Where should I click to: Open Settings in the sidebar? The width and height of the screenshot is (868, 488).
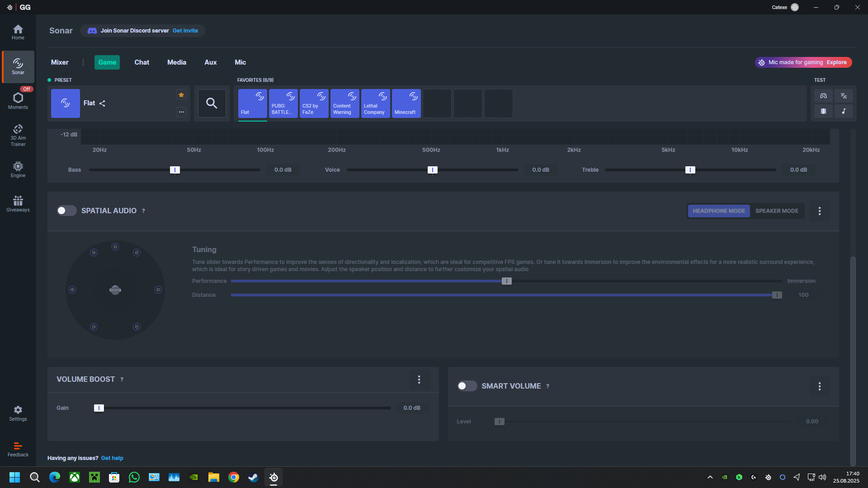(x=18, y=413)
